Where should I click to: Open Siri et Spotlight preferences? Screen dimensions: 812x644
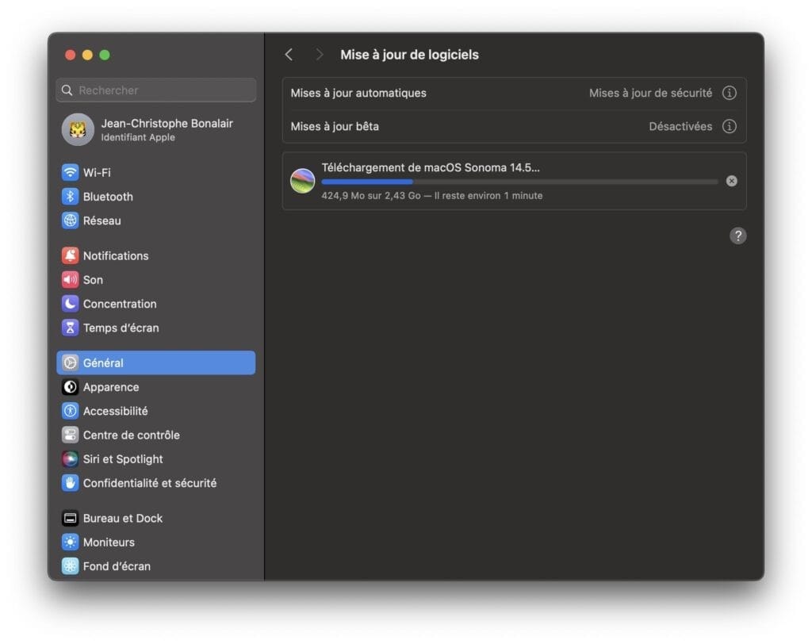(x=123, y=458)
